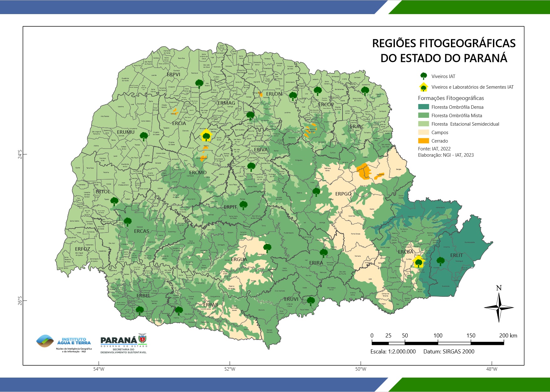
Task: Click the Paraná Governo do Estado logo
Action: click(x=124, y=343)
